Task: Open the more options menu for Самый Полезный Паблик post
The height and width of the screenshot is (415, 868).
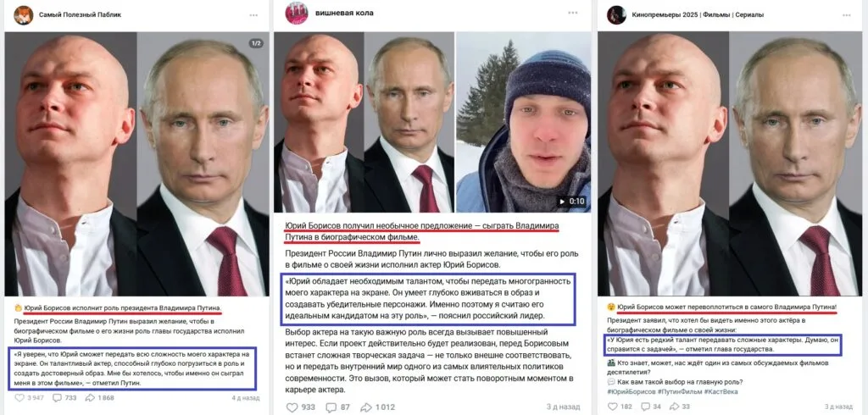Action: (253, 15)
